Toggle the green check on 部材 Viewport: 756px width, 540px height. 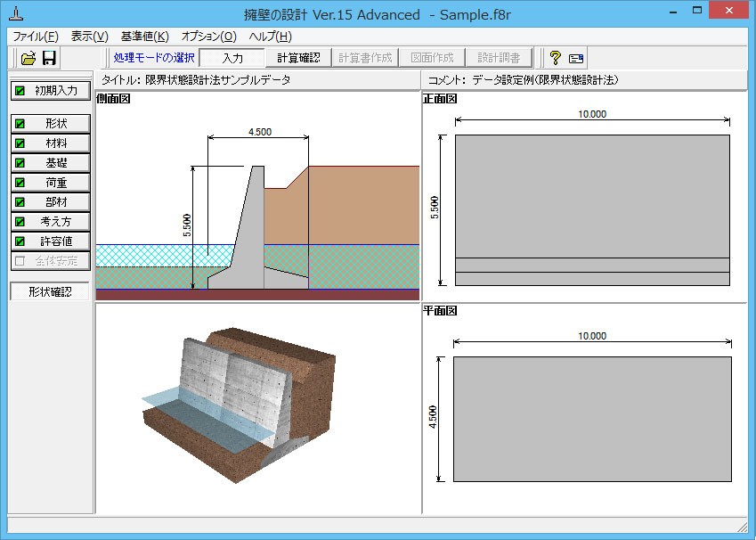pos(20,201)
